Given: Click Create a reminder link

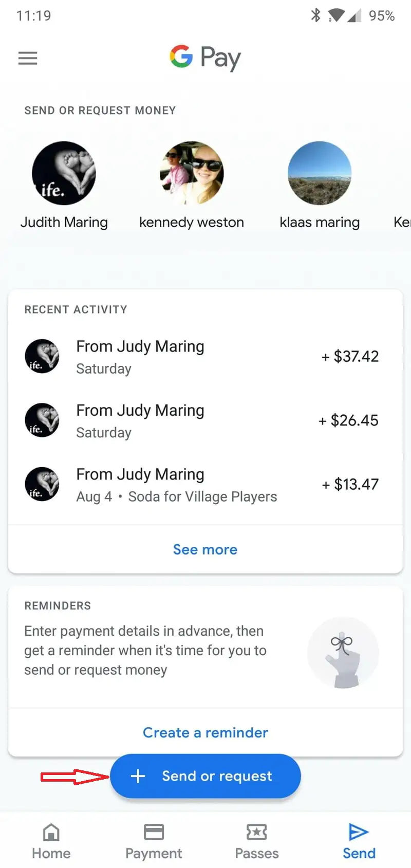Looking at the screenshot, I should 205,732.
